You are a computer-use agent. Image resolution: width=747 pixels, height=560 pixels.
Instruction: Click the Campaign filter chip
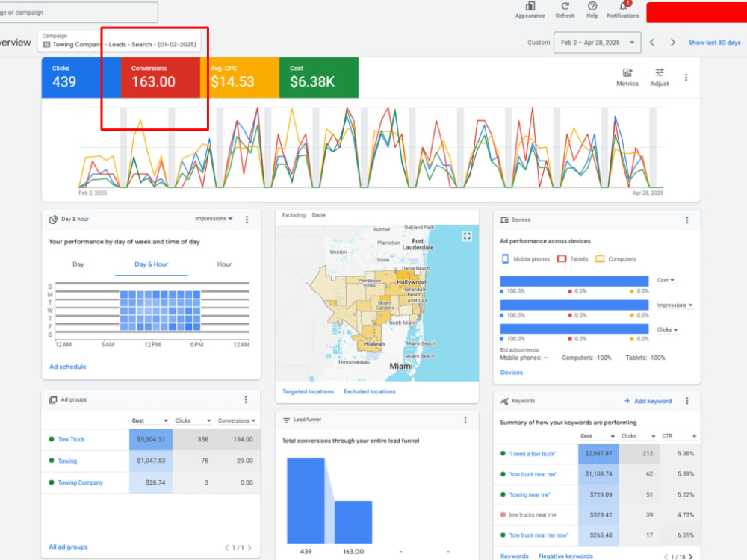pyautogui.click(x=119, y=41)
